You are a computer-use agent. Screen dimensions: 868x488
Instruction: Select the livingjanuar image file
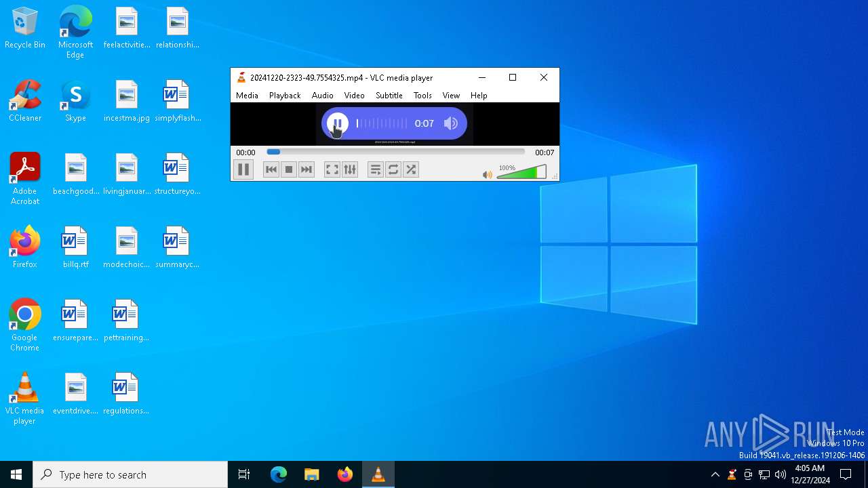[x=126, y=174]
